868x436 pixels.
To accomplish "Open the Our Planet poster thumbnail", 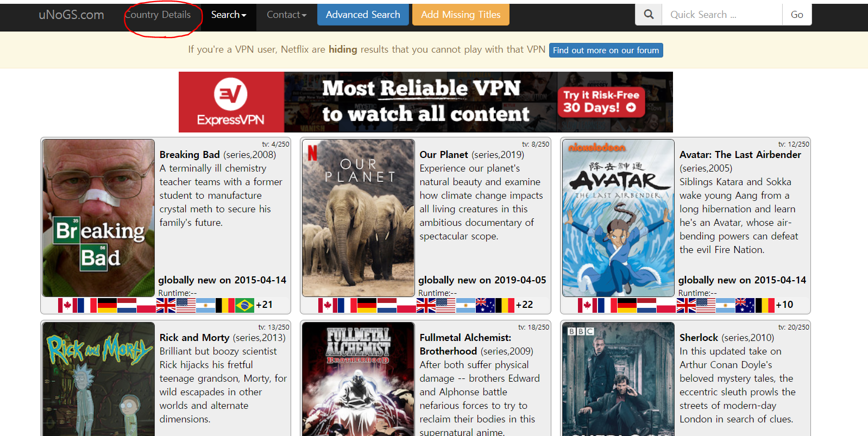I will click(x=358, y=218).
